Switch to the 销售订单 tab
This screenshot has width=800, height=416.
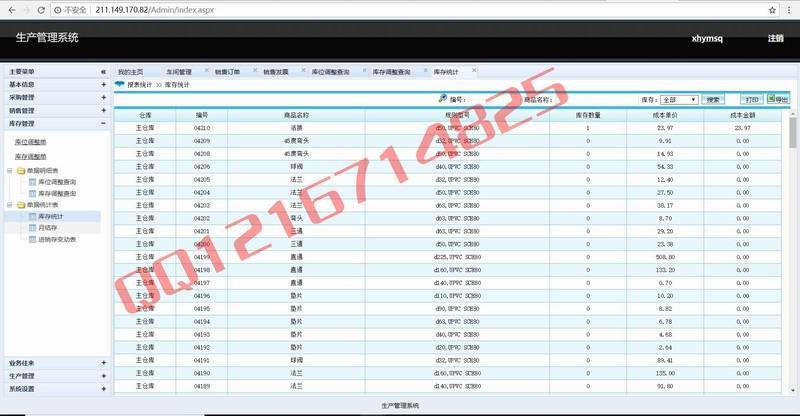[x=227, y=72]
